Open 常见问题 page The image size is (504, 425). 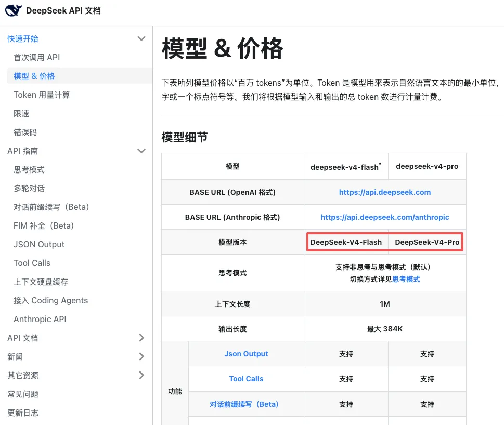(x=23, y=394)
